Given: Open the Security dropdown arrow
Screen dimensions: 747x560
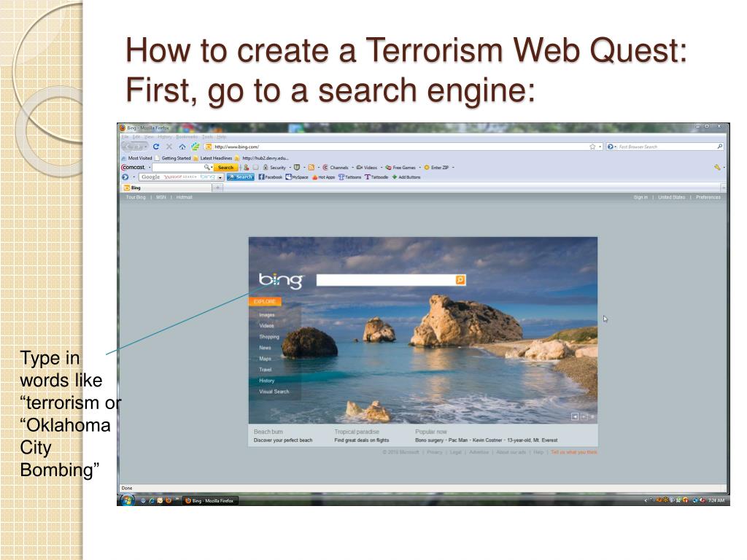Looking at the screenshot, I should click(290, 167).
